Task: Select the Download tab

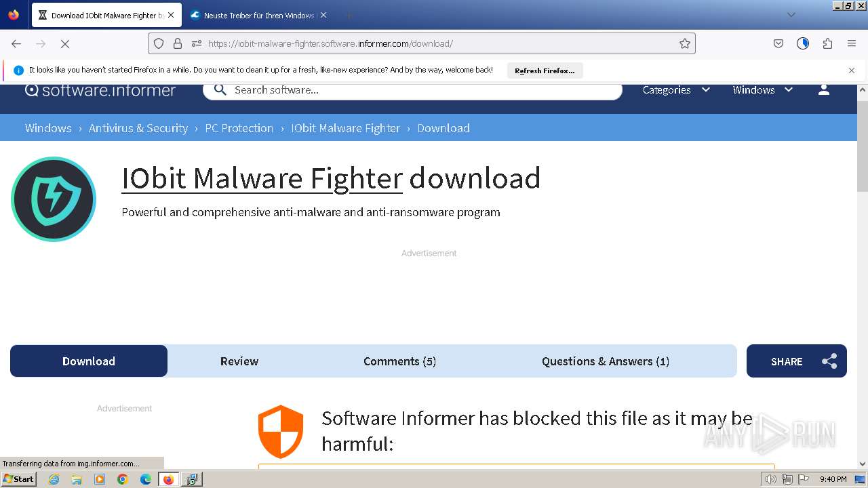Action: [x=89, y=361]
